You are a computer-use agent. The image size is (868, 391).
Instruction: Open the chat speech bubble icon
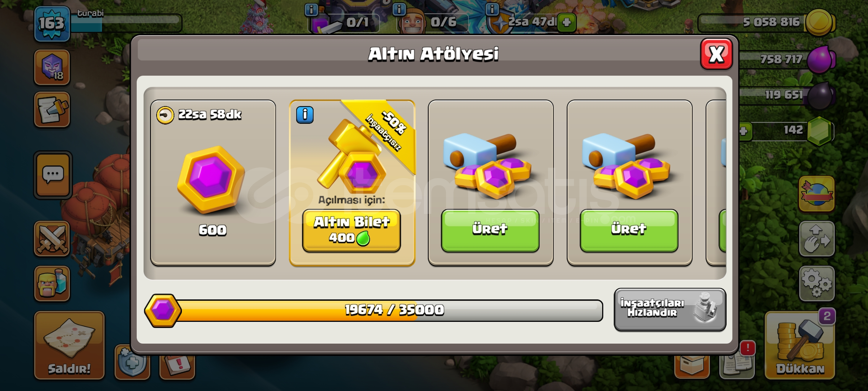tap(53, 175)
